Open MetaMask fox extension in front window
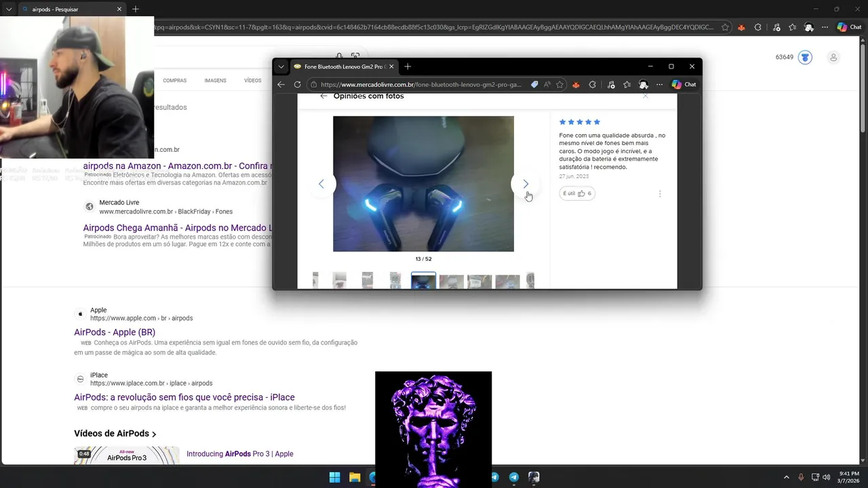The image size is (868, 488). [x=576, y=85]
